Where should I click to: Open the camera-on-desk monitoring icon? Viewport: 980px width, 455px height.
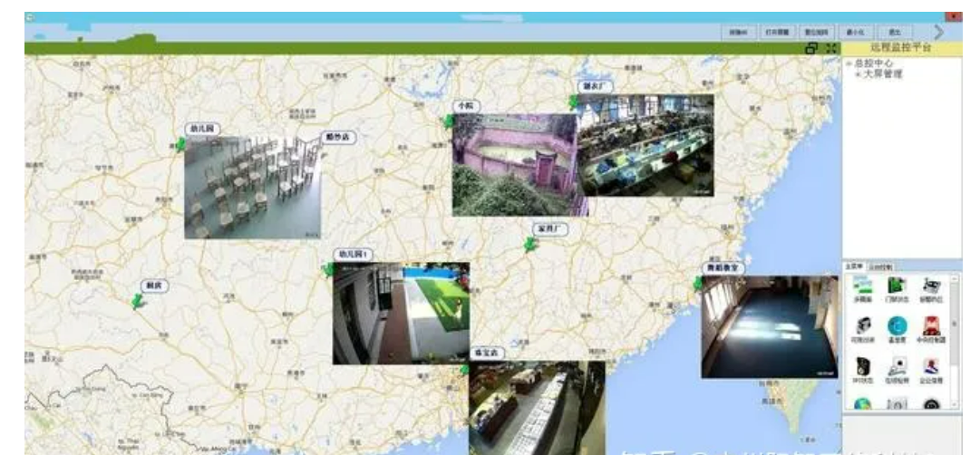[897, 366]
